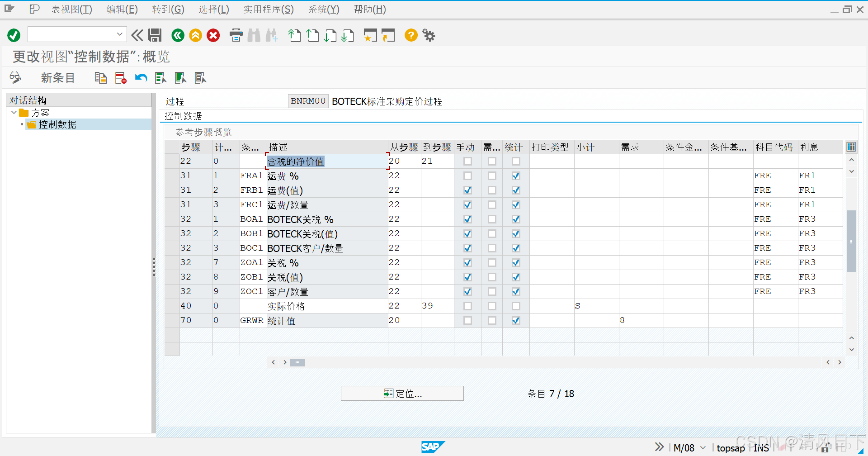The height and width of the screenshot is (456, 868).
Task: Collapse the command field double-chevron
Action: [137, 35]
